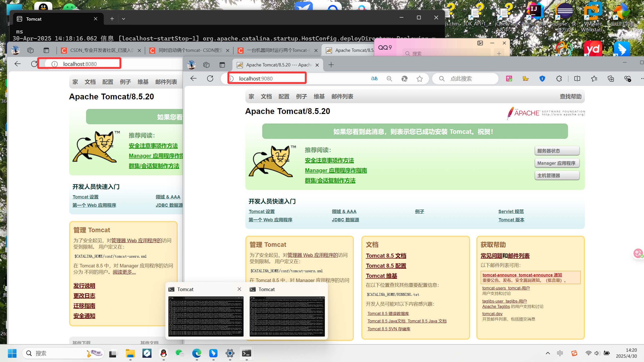Open the browser extensions puzzle icon
Screen dimensions: 644x362
coord(559,79)
